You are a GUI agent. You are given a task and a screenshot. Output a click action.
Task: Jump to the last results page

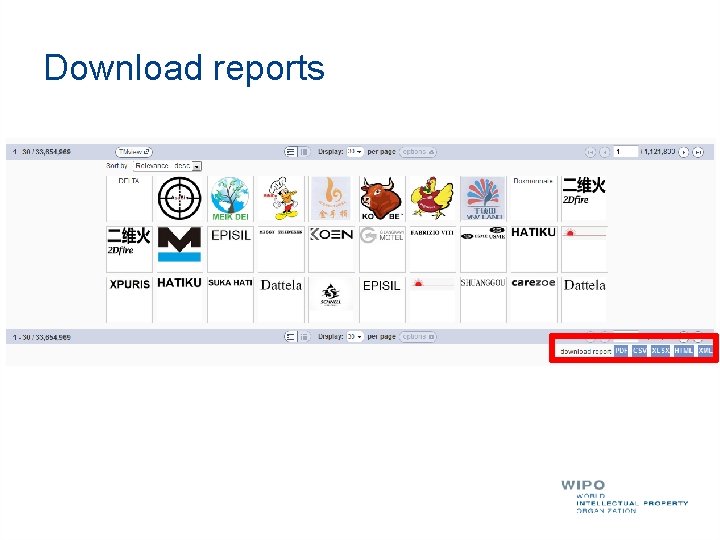click(698, 152)
